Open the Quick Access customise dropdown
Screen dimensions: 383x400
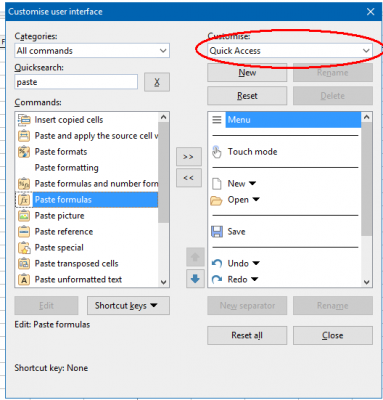[x=290, y=51]
